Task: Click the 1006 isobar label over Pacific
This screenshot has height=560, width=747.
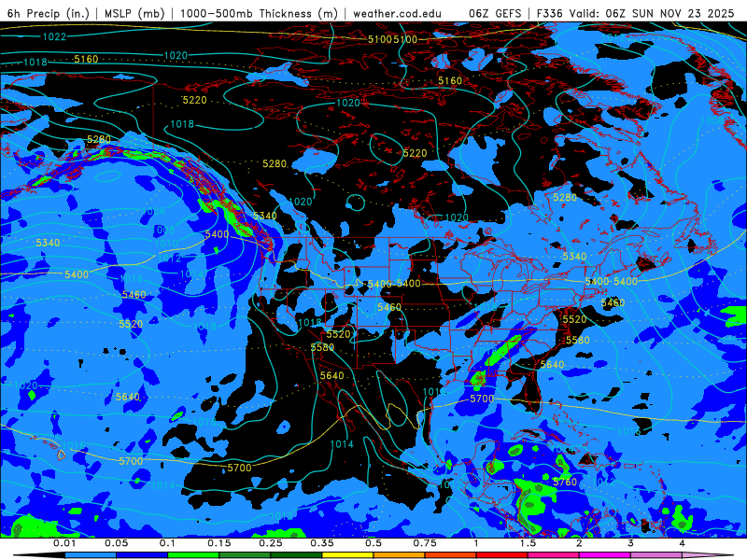Action: [153, 211]
